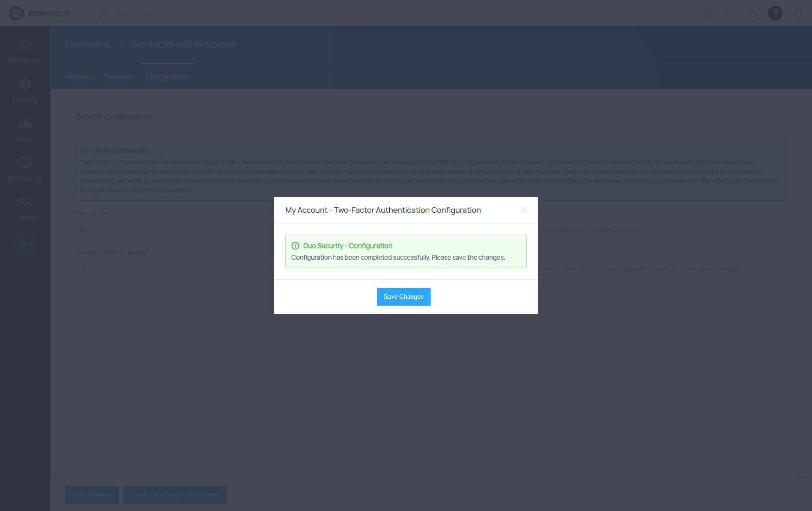Click the info circle icon in header
The height and width of the screenshot is (511, 812).
(731, 13)
